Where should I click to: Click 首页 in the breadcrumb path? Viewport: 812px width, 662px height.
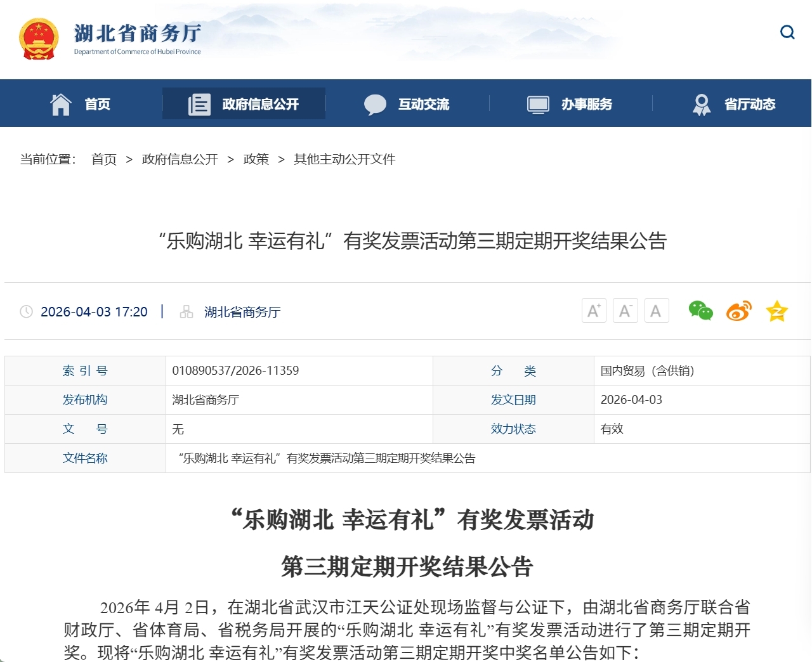coord(104,159)
